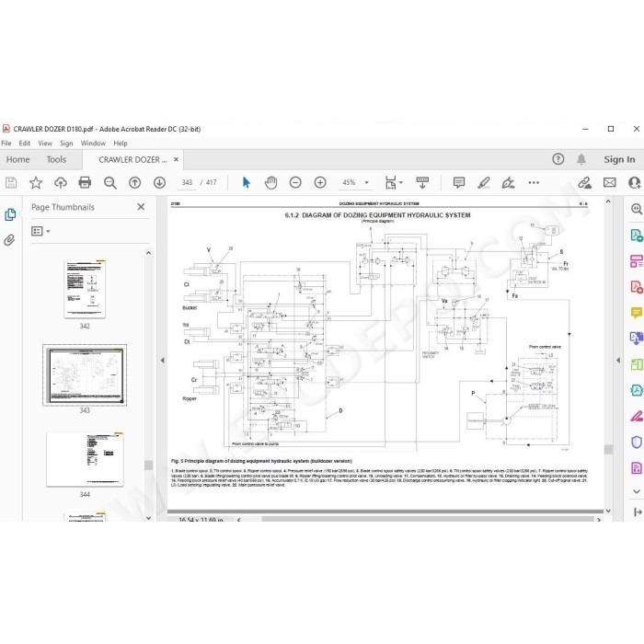644x644 pixels.
Task: Click the fit page scrolling mode icon
Action: click(391, 182)
